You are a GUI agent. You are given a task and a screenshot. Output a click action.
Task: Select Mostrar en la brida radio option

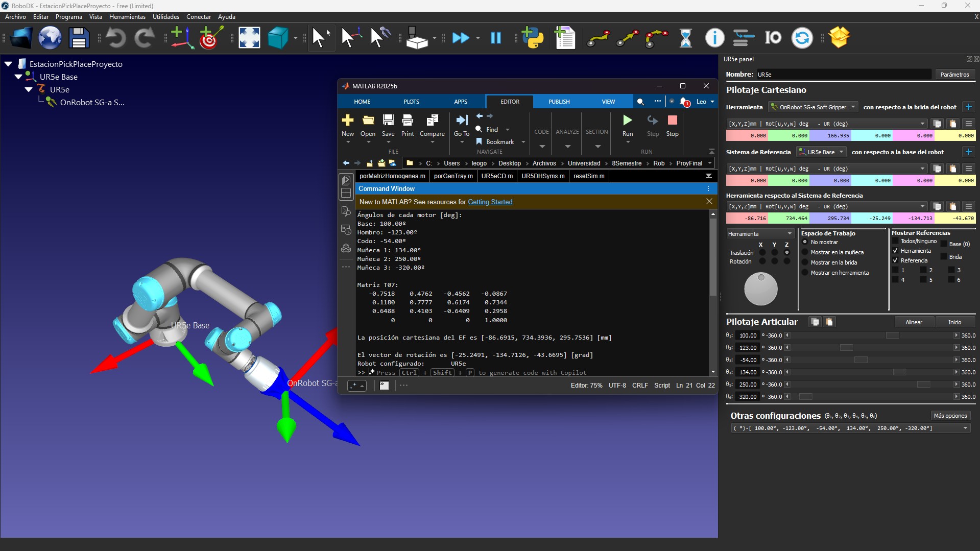805,262
